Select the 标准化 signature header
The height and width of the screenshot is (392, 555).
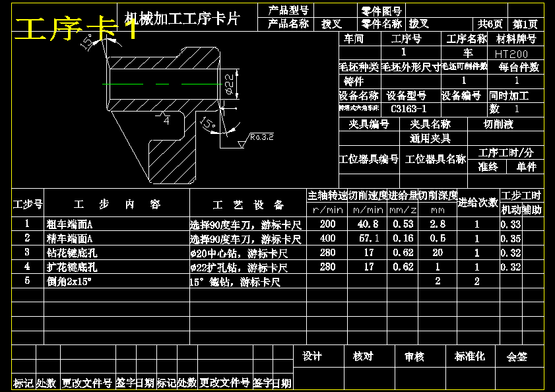click(x=470, y=356)
